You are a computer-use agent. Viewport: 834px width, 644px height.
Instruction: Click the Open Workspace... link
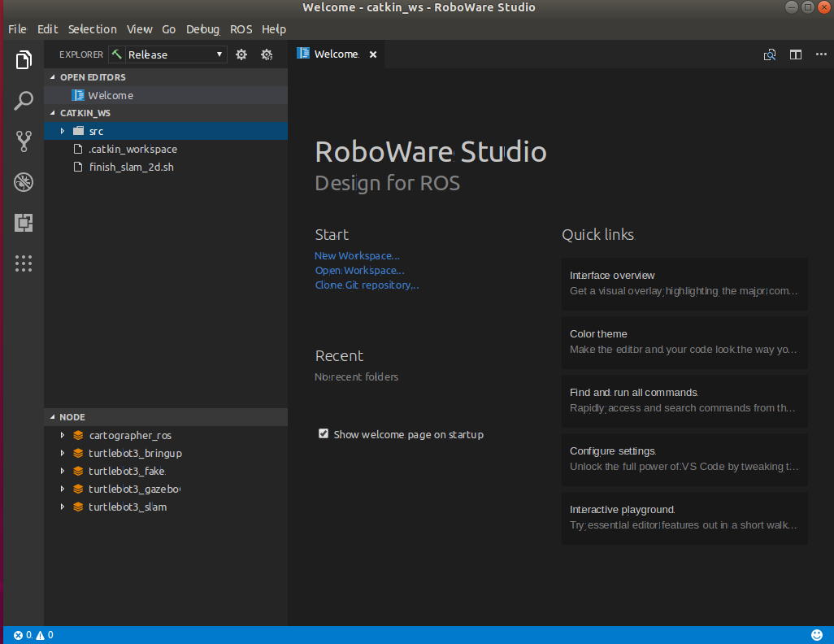(x=359, y=271)
